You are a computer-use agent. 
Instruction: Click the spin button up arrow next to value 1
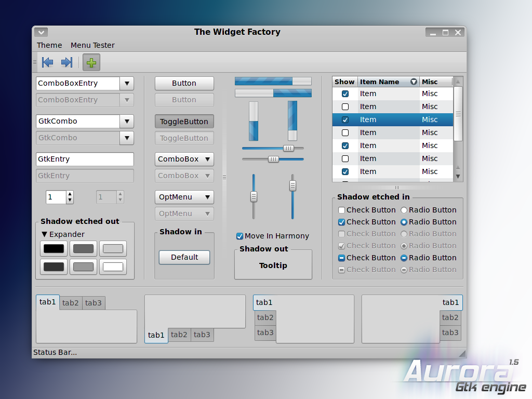(x=70, y=194)
